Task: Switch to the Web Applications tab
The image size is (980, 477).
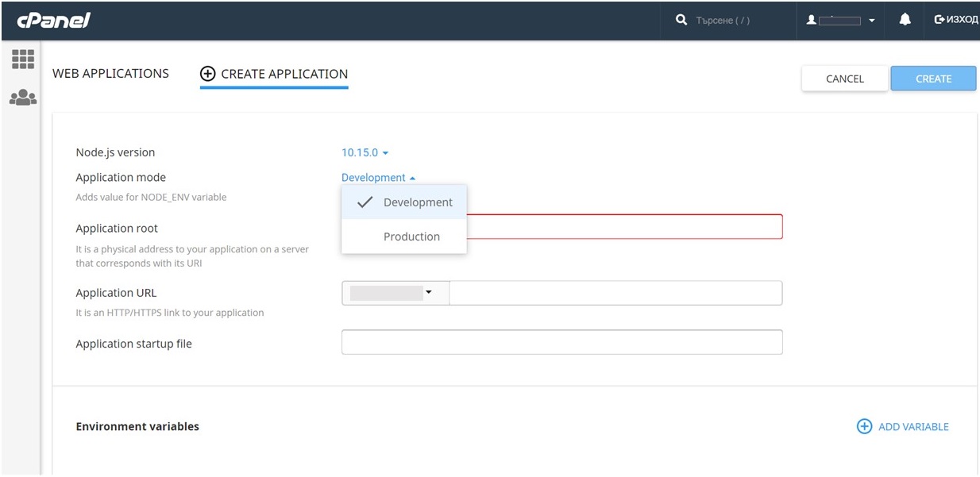Action: tap(110, 74)
